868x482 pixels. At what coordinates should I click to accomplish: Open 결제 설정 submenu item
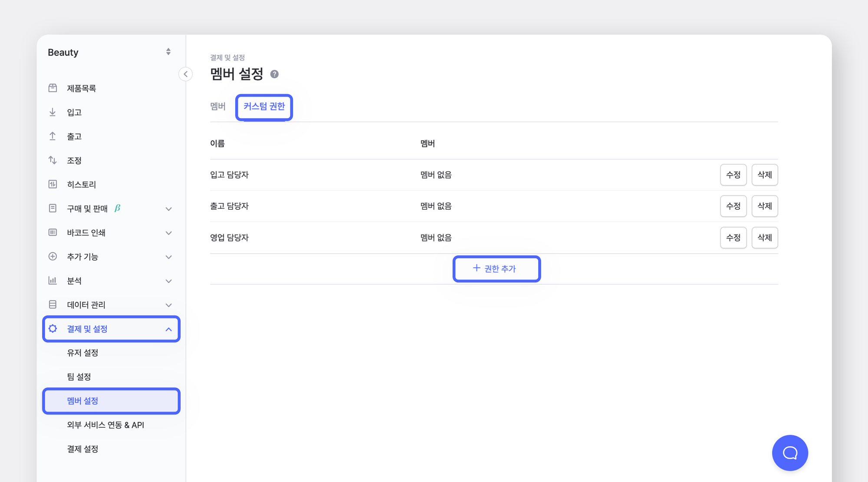[112, 449]
